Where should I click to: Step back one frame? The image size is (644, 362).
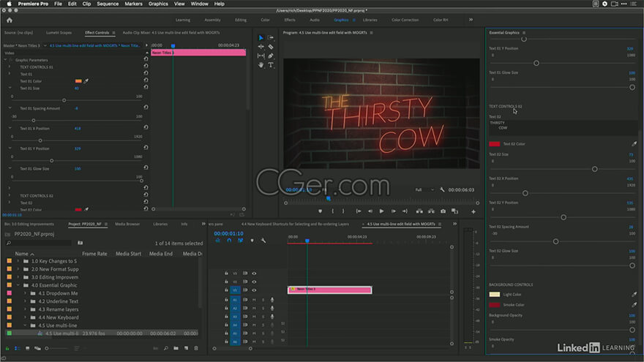click(370, 211)
